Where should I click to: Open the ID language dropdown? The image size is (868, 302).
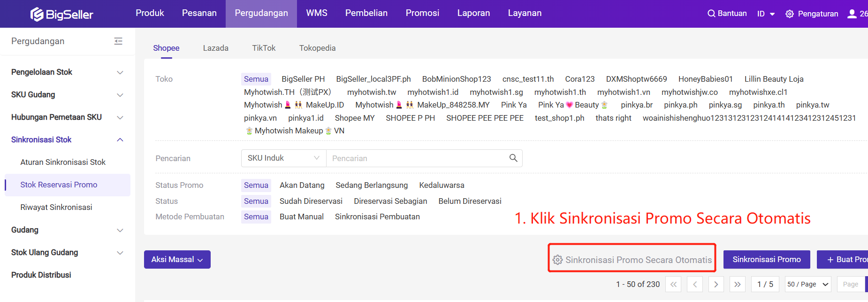[x=766, y=14]
